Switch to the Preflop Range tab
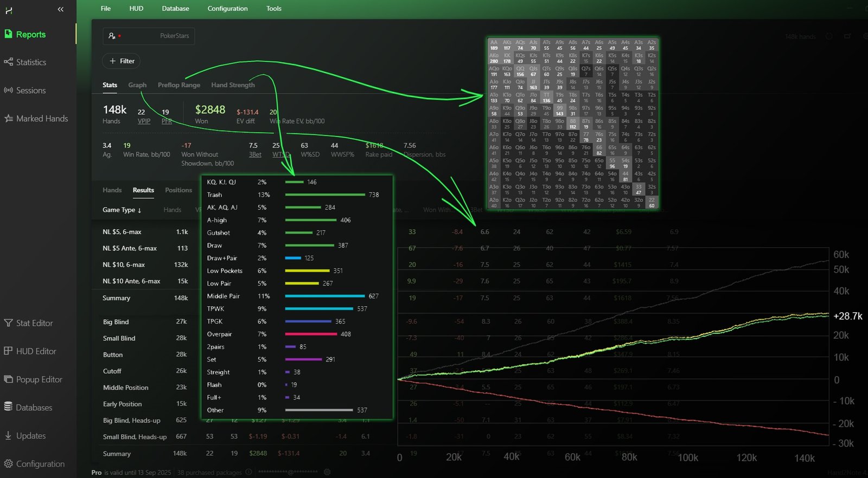This screenshot has height=478, width=868. [x=178, y=85]
